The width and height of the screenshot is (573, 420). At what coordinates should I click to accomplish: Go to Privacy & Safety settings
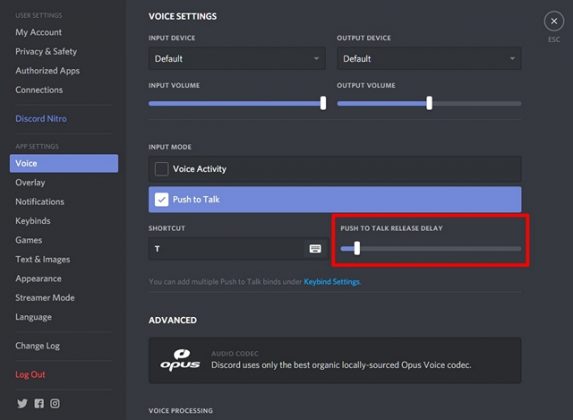point(46,52)
